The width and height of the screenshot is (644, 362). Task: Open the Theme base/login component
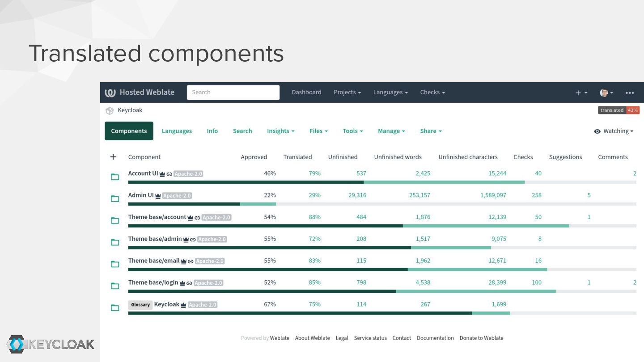(x=153, y=283)
